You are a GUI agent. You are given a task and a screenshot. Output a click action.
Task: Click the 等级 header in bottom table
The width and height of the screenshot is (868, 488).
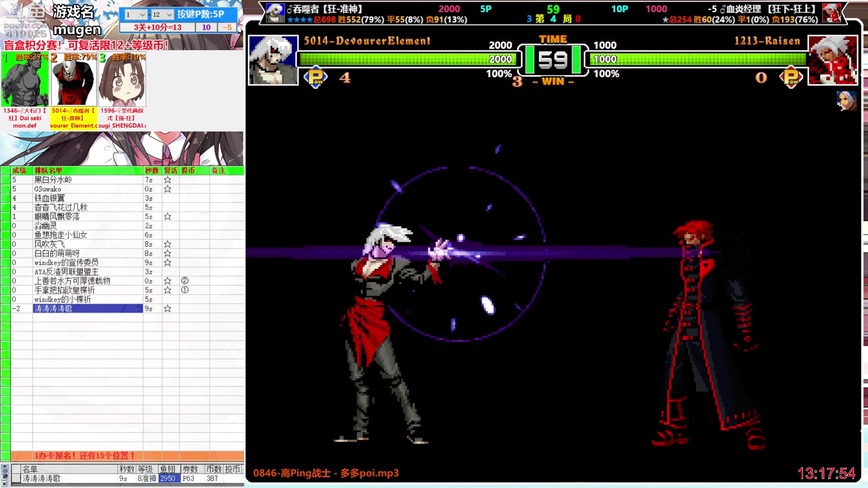tap(146, 469)
